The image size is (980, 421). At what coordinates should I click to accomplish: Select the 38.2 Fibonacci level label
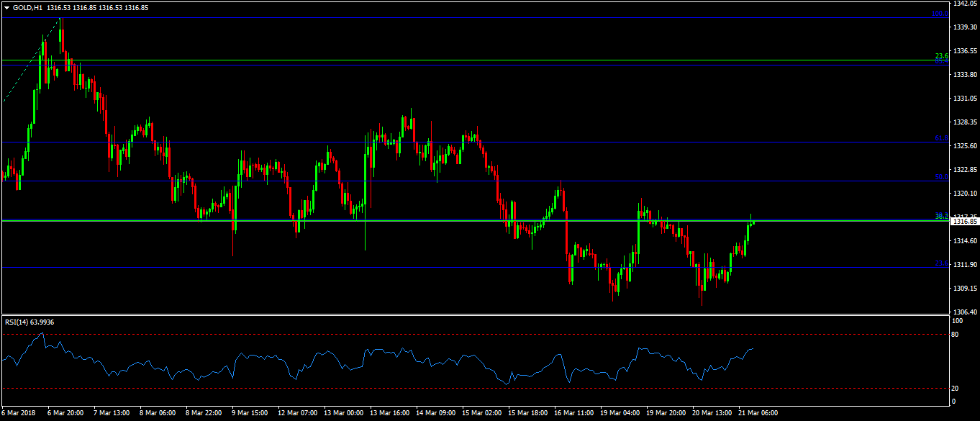(941, 216)
